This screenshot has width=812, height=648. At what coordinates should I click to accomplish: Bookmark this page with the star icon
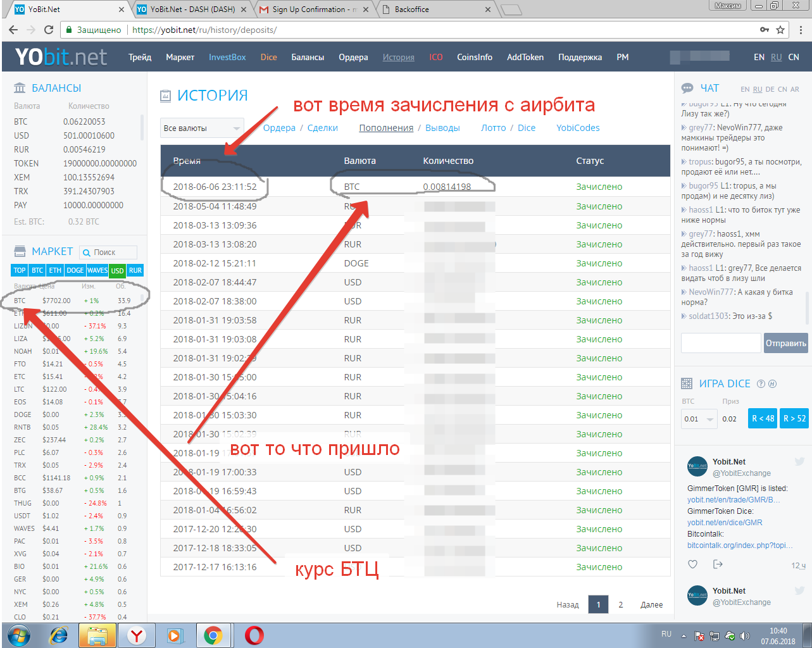[780, 30]
